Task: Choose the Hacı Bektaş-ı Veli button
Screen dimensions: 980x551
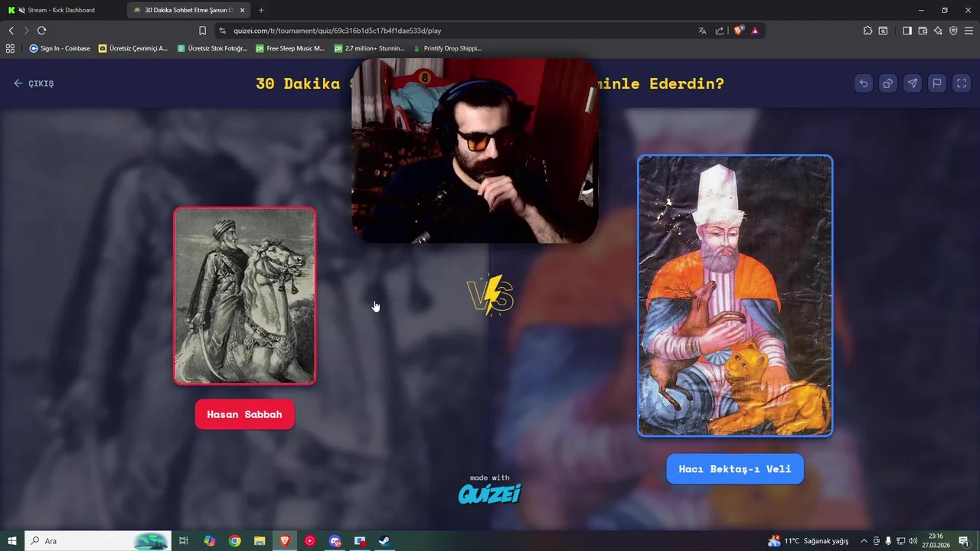Action: 735,469
